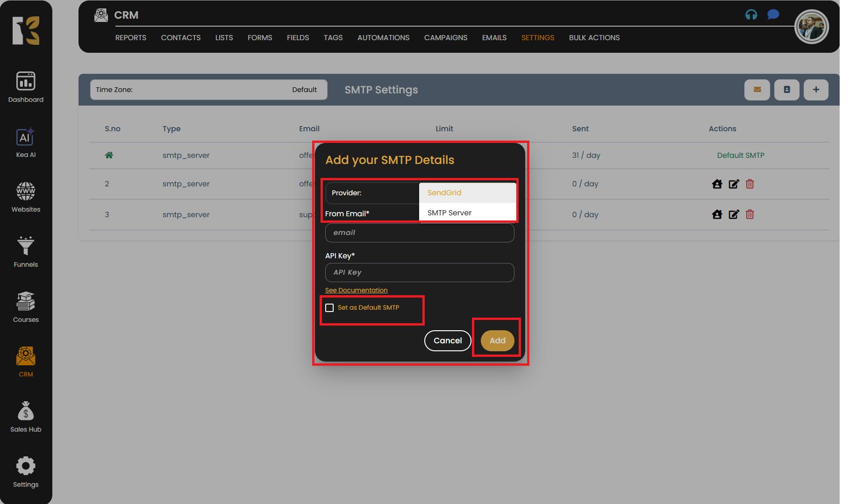This screenshot has width=849, height=504.
Task: Open the Funnels section icon
Action: click(x=26, y=246)
